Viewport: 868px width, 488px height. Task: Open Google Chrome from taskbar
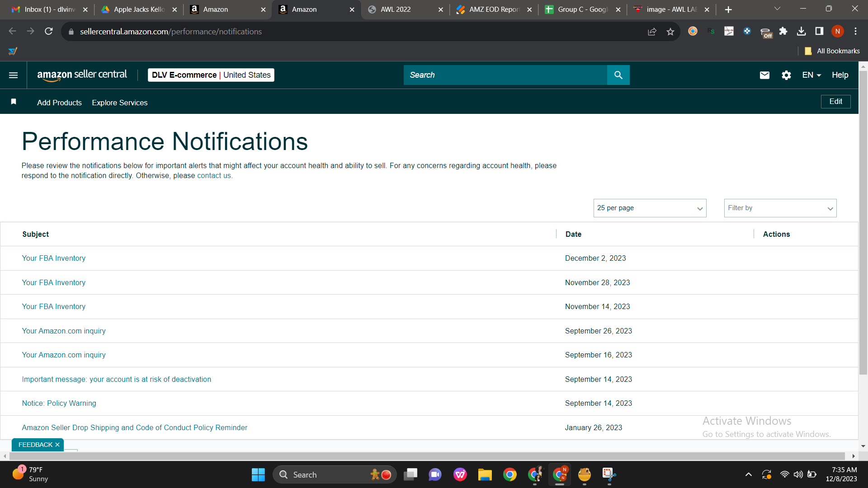click(510, 474)
